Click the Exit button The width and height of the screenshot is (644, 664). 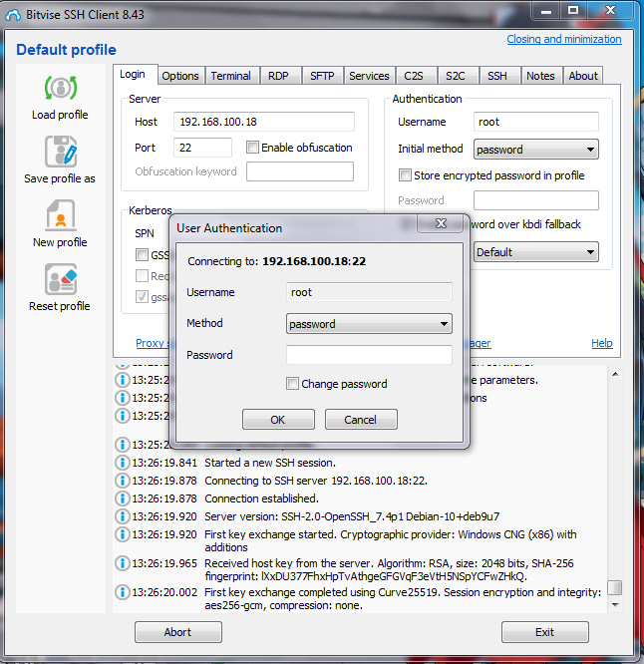545,632
